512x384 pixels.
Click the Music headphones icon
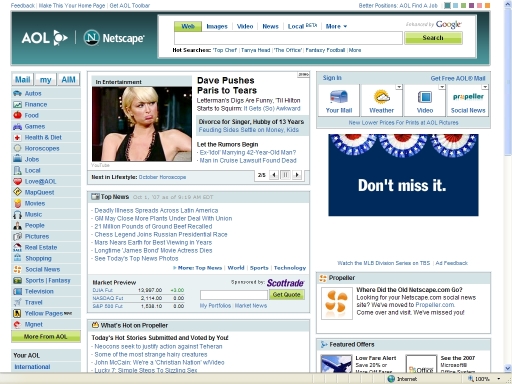point(17,214)
